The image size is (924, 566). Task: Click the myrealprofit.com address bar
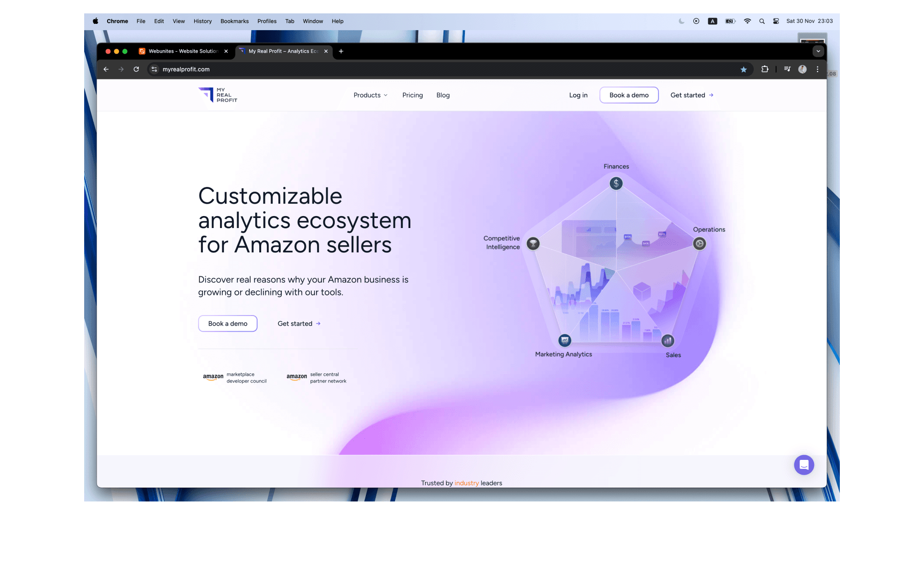coord(187,69)
